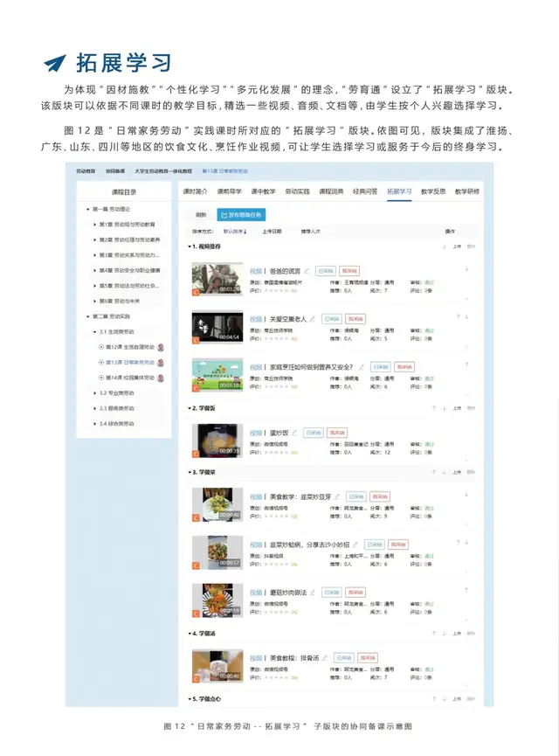Move 韭菜炒豆芽 video down with its arrow
The height and width of the screenshot is (756, 559).
click(x=466, y=494)
